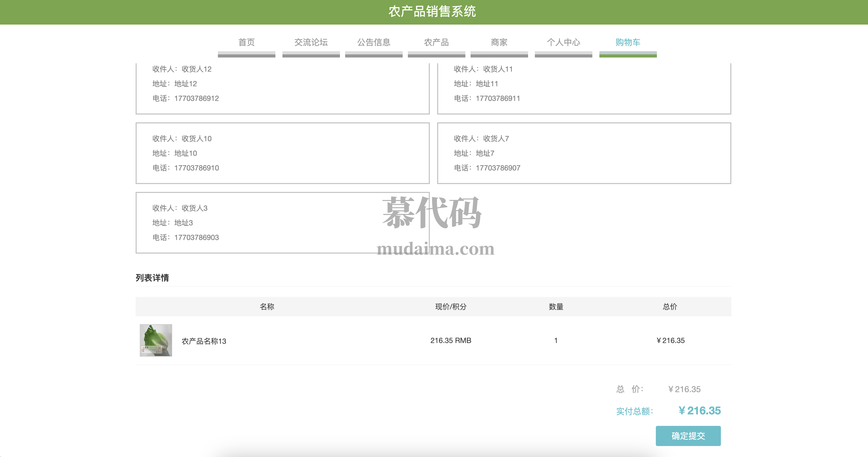Viewport: 868px width, 457px height.
Task: Click the 名称 column header
Action: 267,307
